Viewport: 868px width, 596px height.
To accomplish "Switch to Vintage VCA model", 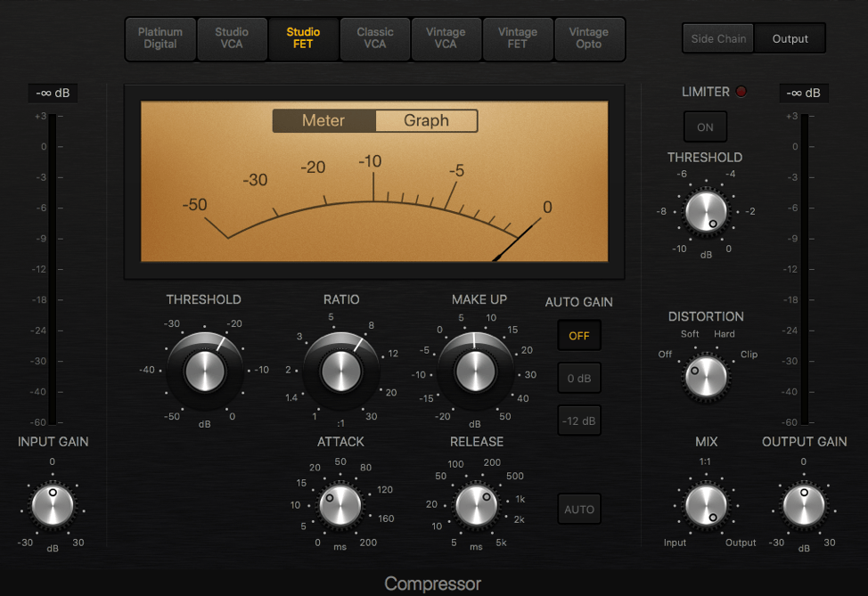I will [x=446, y=38].
